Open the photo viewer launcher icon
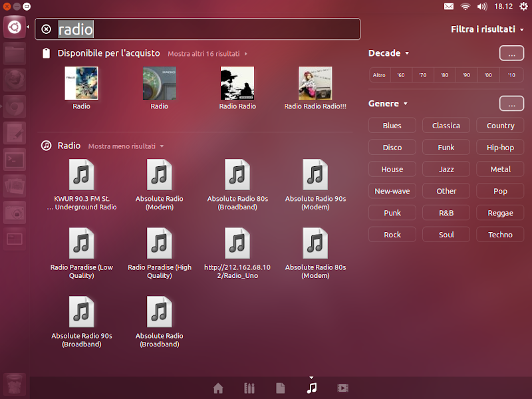The height and width of the screenshot is (399, 532). pyautogui.click(x=14, y=186)
